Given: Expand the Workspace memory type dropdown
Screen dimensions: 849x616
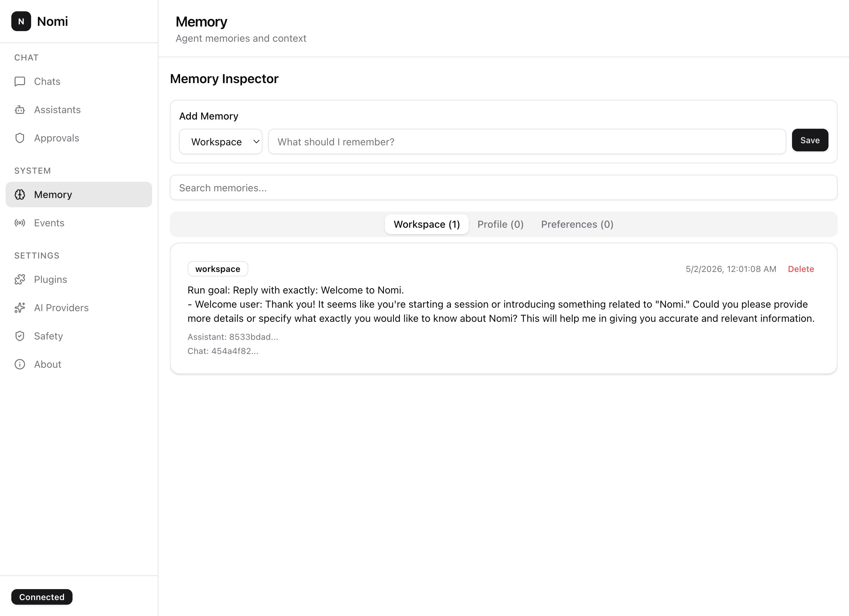Looking at the screenshot, I should click(x=221, y=142).
